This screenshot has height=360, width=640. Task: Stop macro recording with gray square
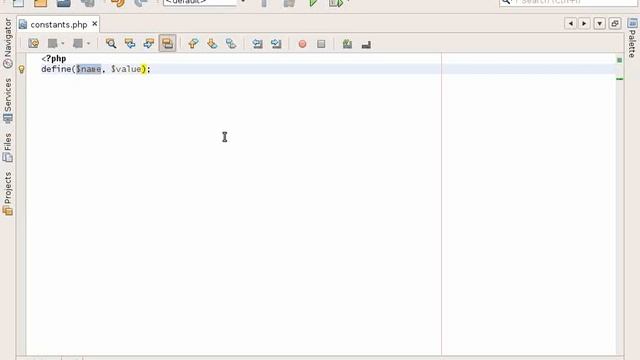click(x=321, y=44)
